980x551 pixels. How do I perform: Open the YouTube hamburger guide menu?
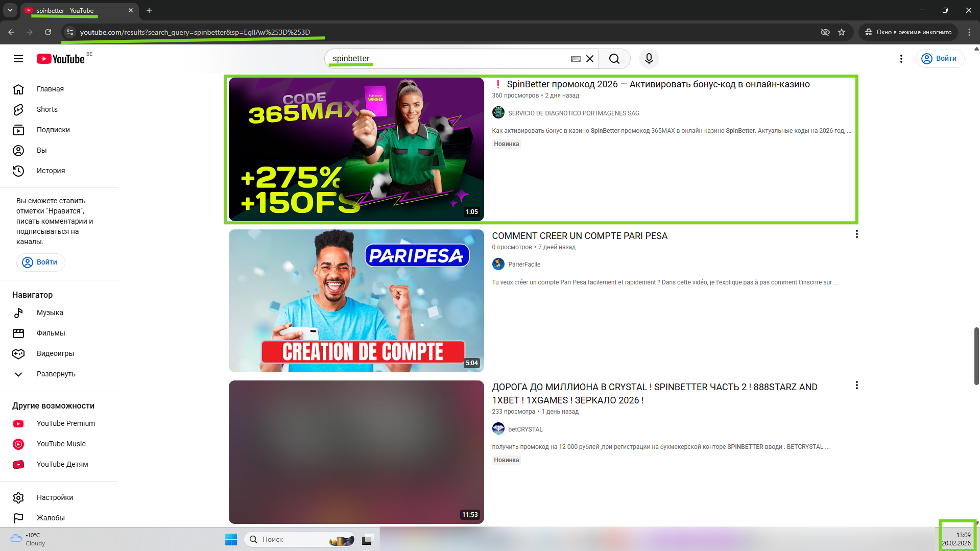(x=18, y=59)
